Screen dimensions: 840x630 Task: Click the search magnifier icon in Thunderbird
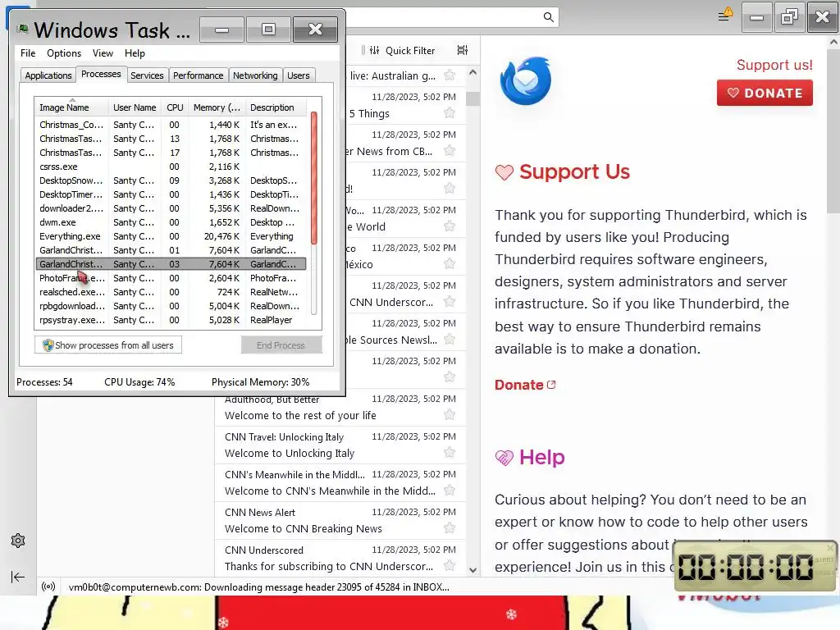(x=548, y=17)
